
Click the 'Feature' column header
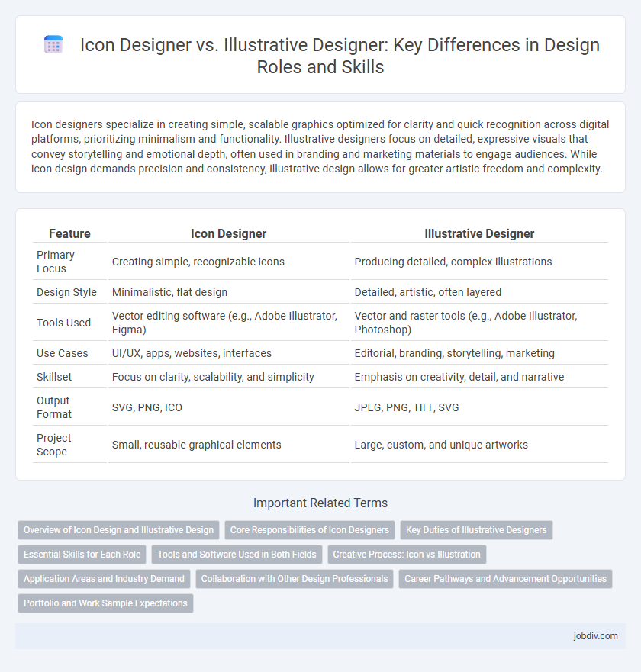(x=69, y=233)
